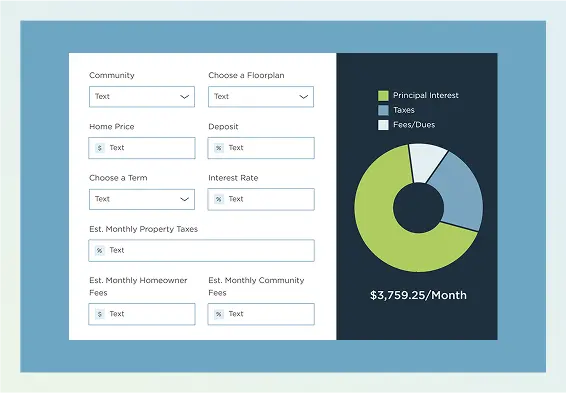The height and width of the screenshot is (393, 566).
Task: Click the percent icon in Community Fees
Action: (219, 314)
